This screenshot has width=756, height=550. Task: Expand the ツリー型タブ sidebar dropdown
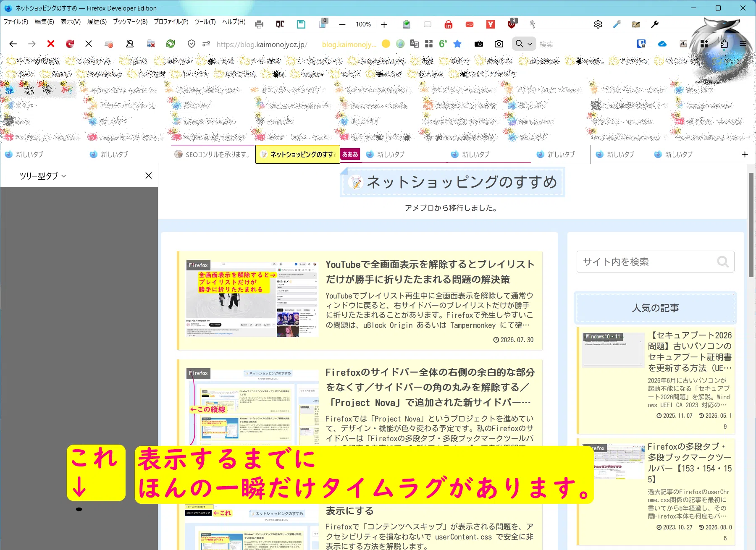tap(43, 176)
